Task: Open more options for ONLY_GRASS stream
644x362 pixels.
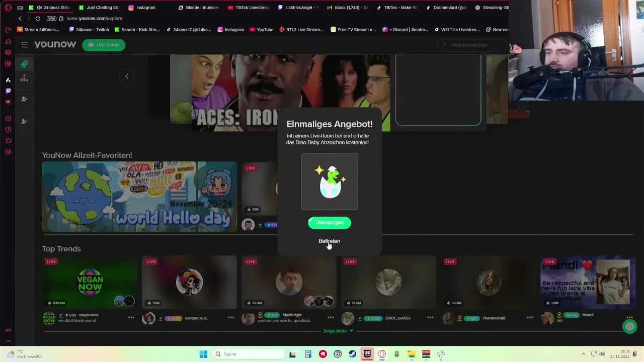Action: point(430,318)
